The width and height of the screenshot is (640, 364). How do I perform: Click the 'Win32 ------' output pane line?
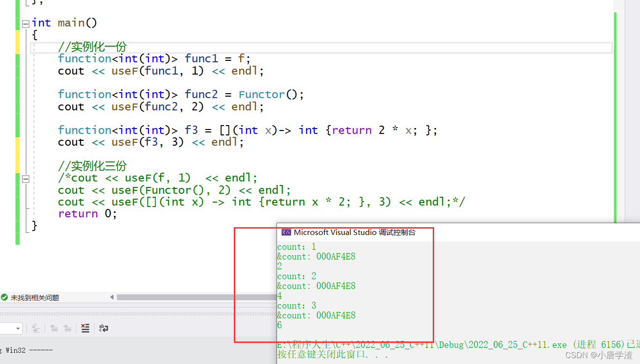click(x=27, y=350)
